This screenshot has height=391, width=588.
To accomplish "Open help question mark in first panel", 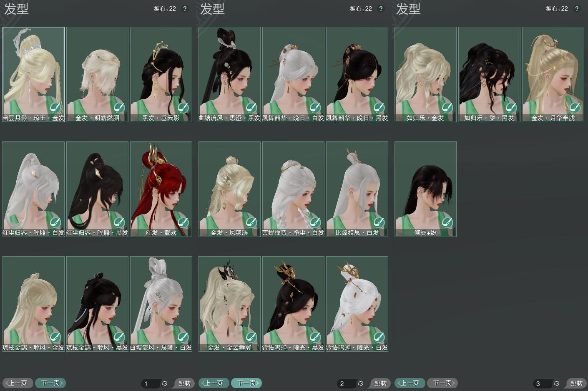I will (185, 9).
